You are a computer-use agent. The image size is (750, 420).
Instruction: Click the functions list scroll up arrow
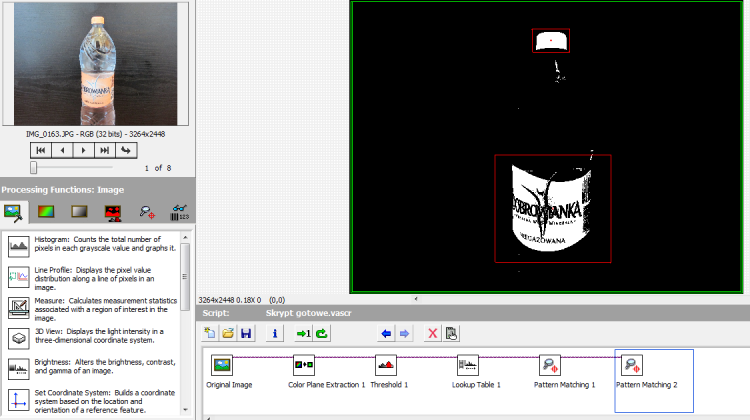pos(185,238)
